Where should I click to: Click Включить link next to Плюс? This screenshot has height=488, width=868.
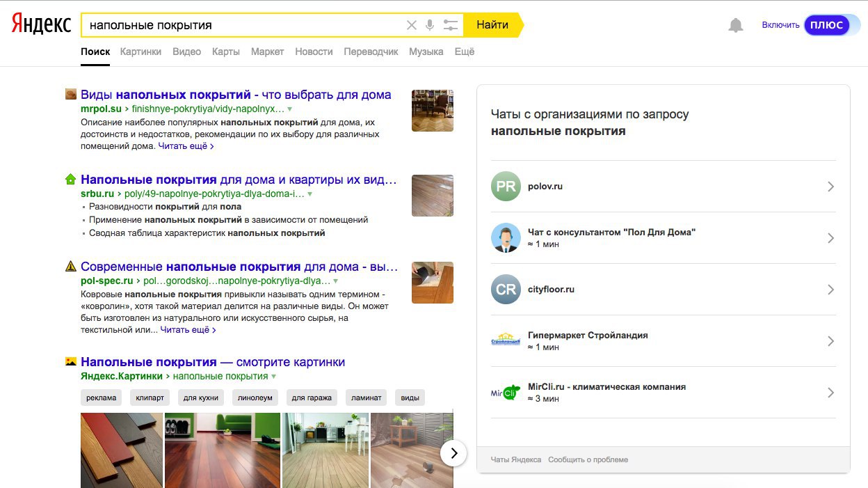(x=780, y=25)
